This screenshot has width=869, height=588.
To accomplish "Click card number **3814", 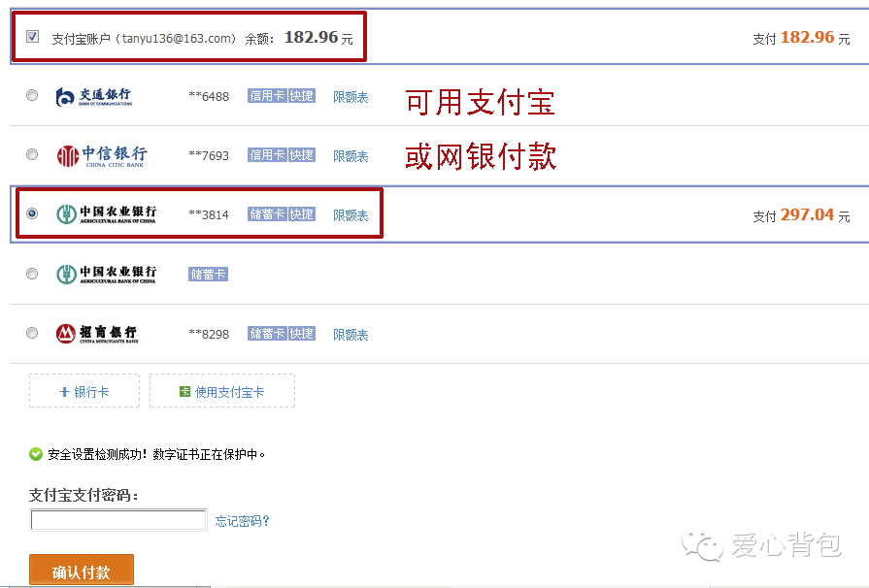I will click(x=209, y=214).
